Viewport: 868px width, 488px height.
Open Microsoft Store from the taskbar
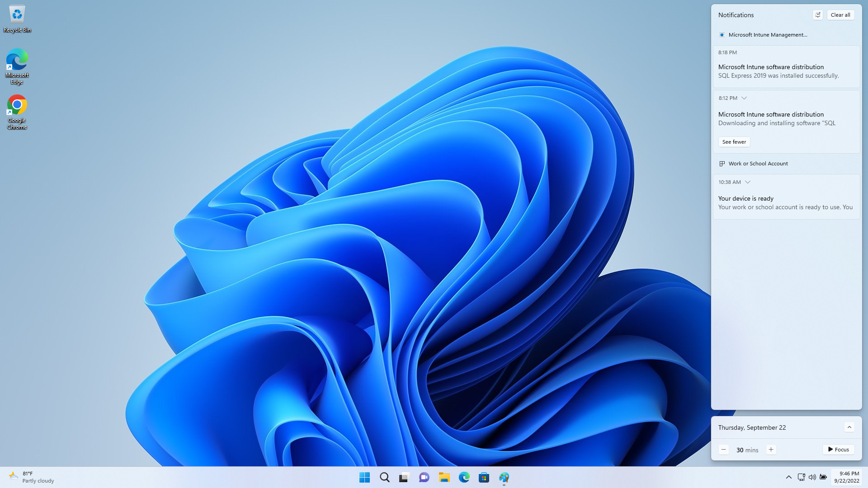(x=484, y=477)
